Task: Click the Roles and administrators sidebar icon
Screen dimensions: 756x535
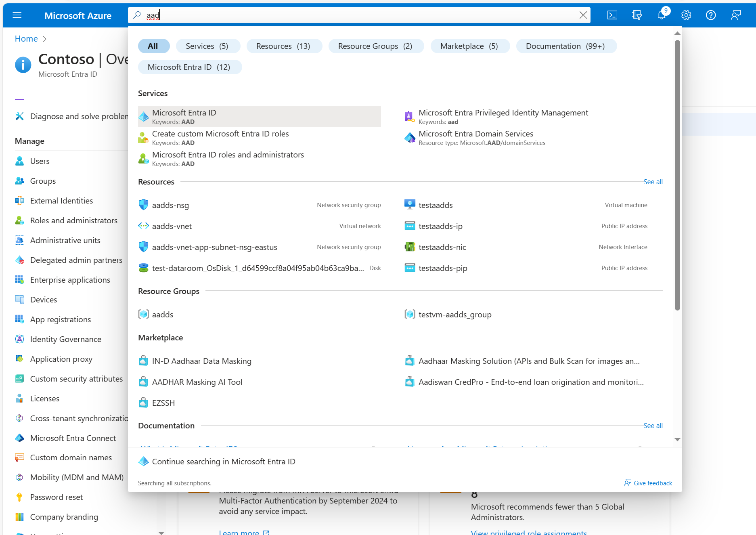Action: (19, 220)
